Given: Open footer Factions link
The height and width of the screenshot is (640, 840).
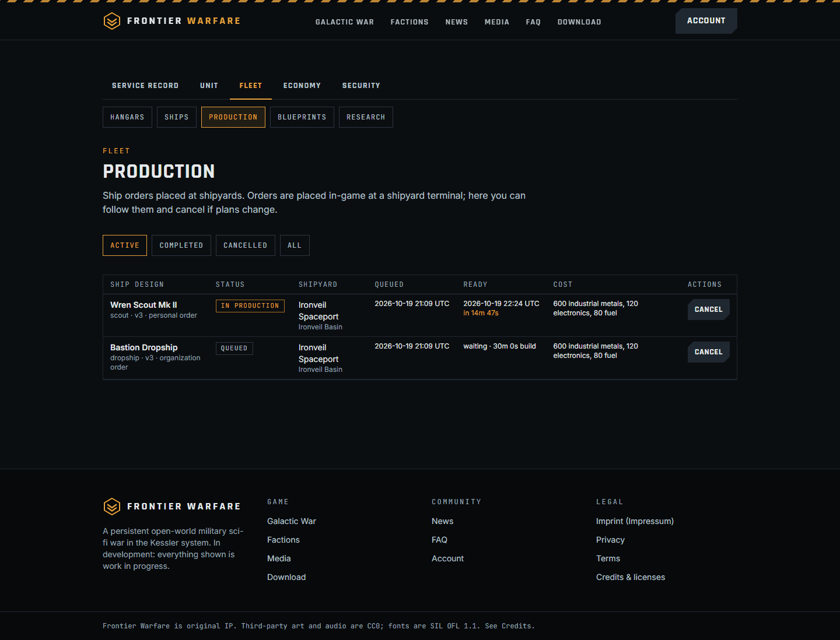Looking at the screenshot, I should pos(283,540).
